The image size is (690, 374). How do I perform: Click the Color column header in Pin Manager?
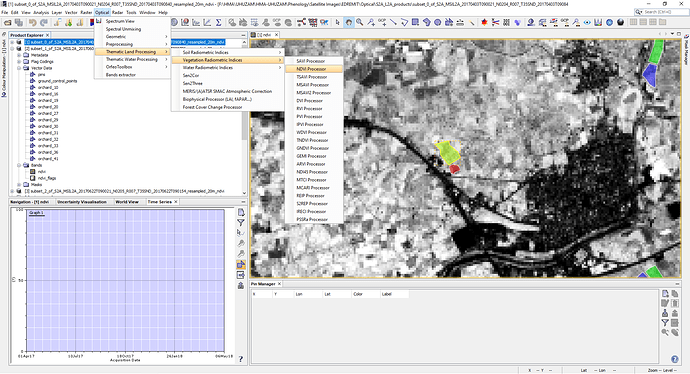(365, 294)
